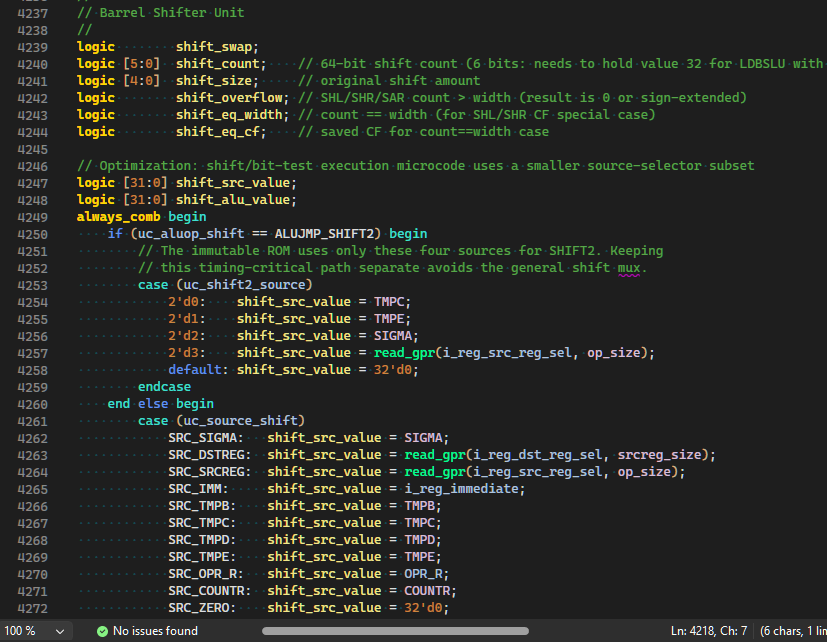Screen dimensions: 827x642
Task: Click the 2'd3 case label
Action: 183,353
